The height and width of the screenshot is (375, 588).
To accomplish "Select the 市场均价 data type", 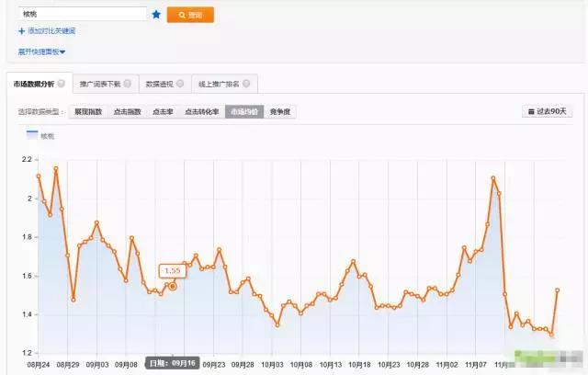I will (244, 111).
